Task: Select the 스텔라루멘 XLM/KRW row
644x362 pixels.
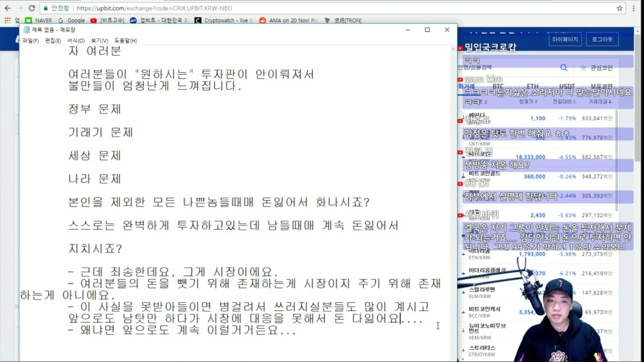Action: point(537,293)
